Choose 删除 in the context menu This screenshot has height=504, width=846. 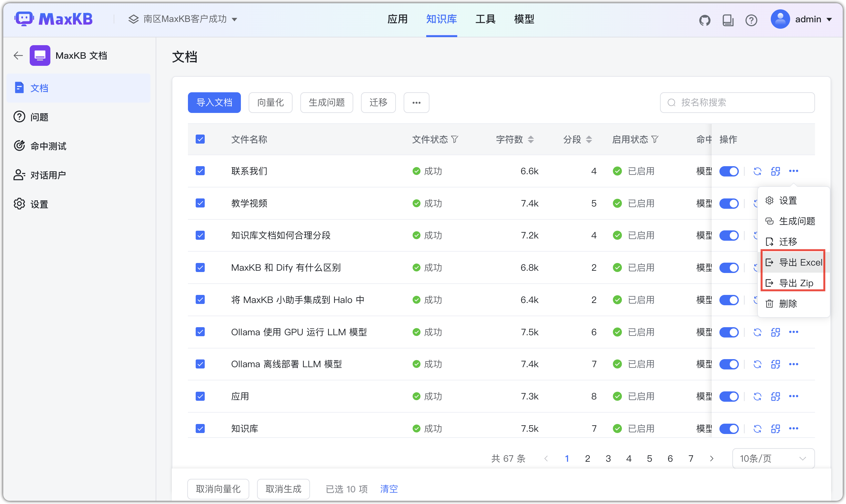[793, 304]
